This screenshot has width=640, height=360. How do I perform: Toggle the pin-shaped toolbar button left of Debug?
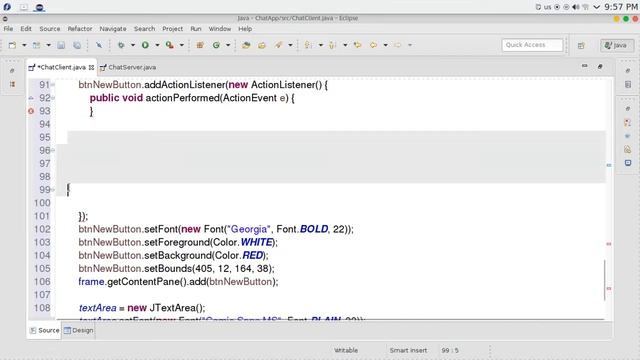click(x=99, y=45)
